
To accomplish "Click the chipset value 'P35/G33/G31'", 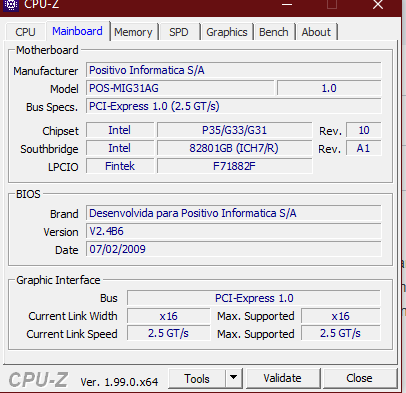I will 235,130.
